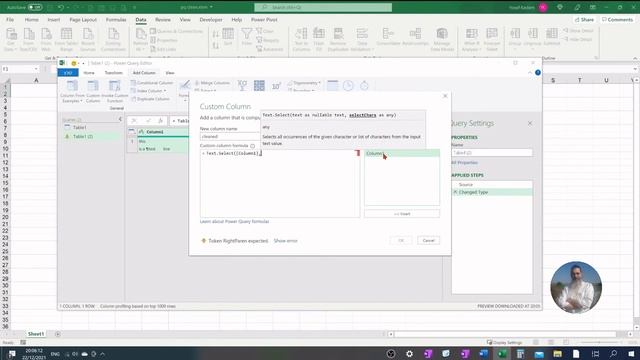Switch to Power Query Home tab
640x360 pixels.
(x=89, y=73)
